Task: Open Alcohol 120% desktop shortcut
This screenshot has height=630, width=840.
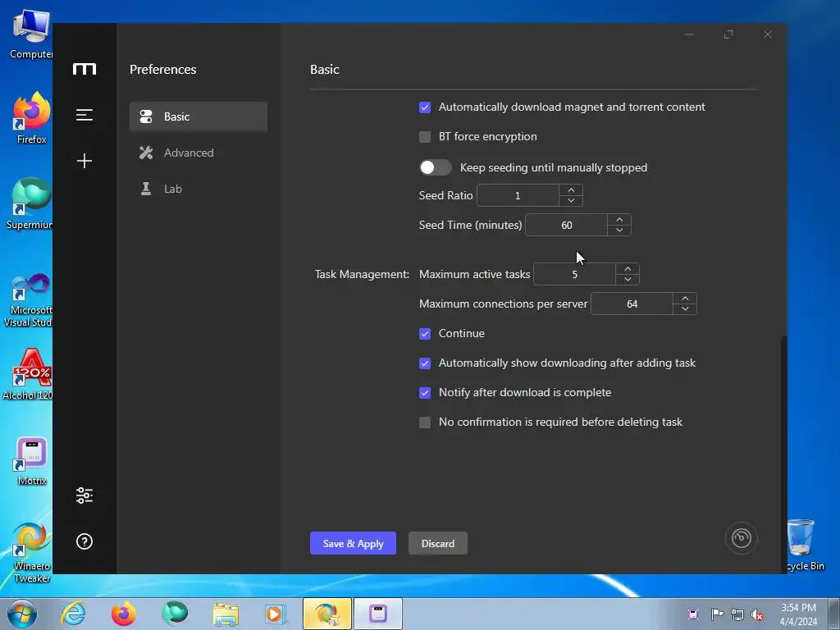Action: (x=28, y=374)
